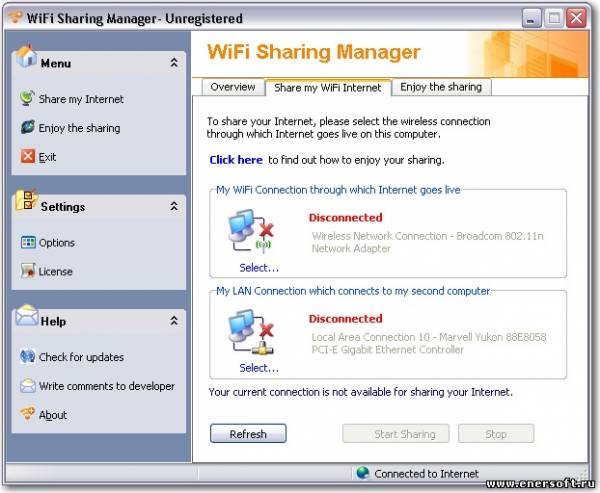Click the globe icon in status bar
Screen dimensions: 600x493
(362, 473)
